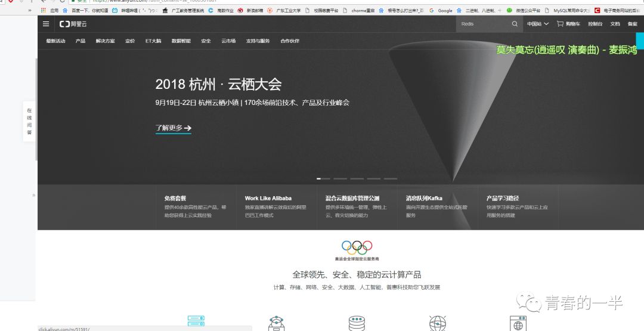Open the ET大脑 menu item
This screenshot has height=331, width=644.
pyautogui.click(x=153, y=41)
